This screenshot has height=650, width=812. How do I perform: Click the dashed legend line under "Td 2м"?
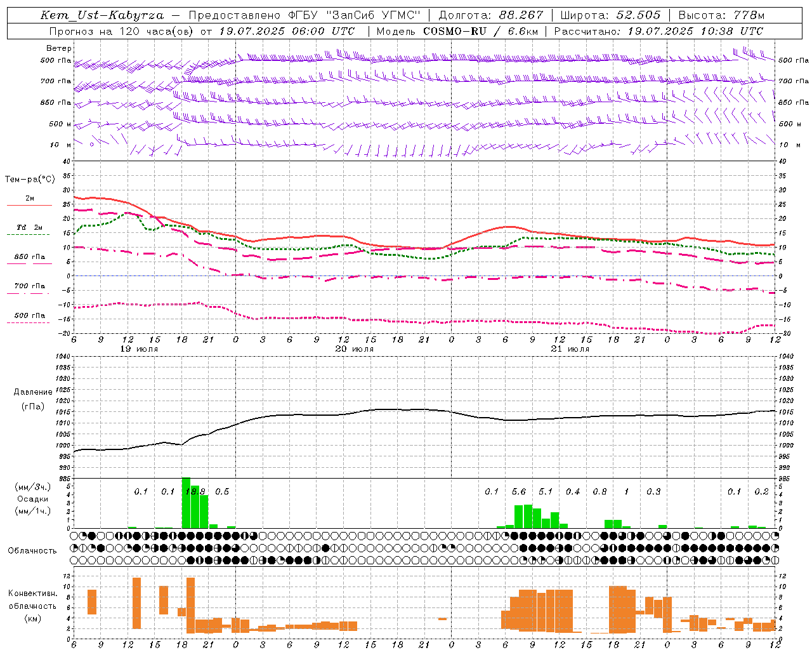(x=29, y=235)
